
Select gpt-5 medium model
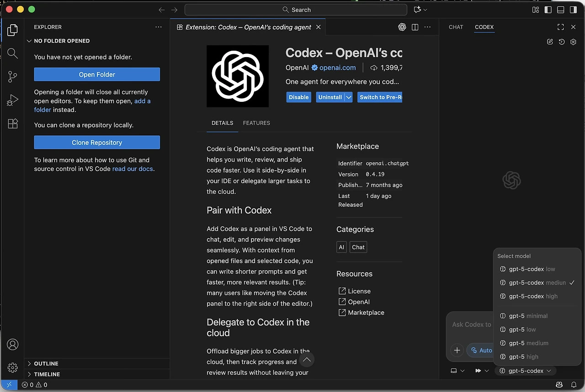537,343
